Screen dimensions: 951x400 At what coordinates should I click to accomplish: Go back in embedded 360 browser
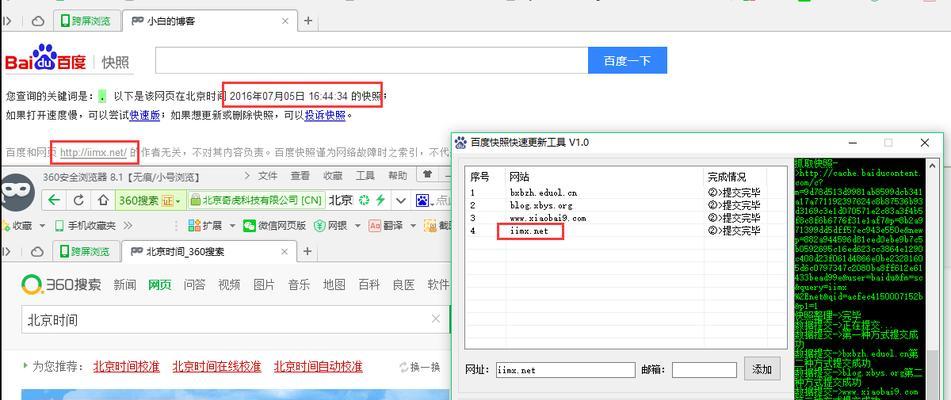coord(55,200)
